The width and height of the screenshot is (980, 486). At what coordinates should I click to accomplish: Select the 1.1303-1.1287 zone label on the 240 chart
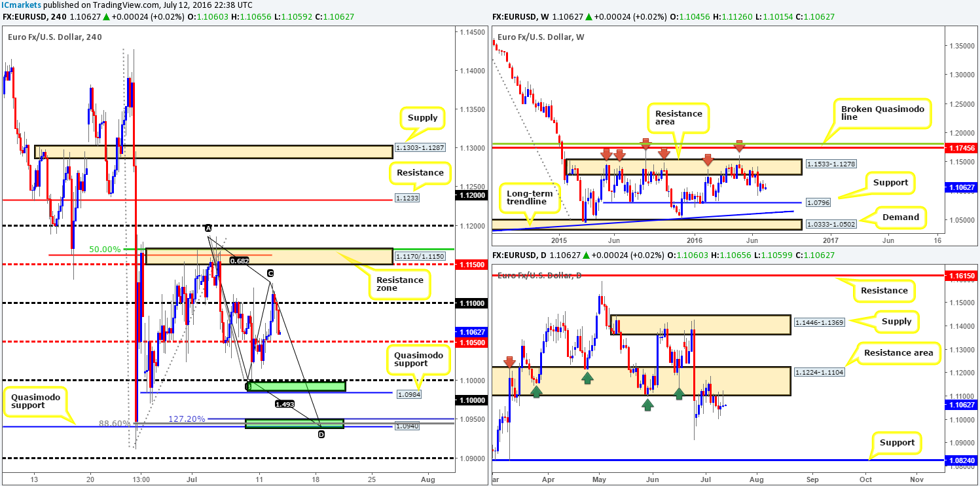tap(420, 149)
